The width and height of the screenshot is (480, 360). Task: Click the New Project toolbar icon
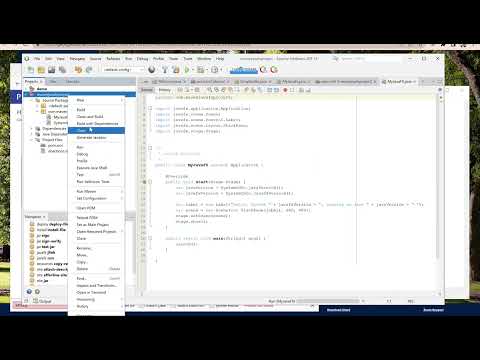click(41, 70)
